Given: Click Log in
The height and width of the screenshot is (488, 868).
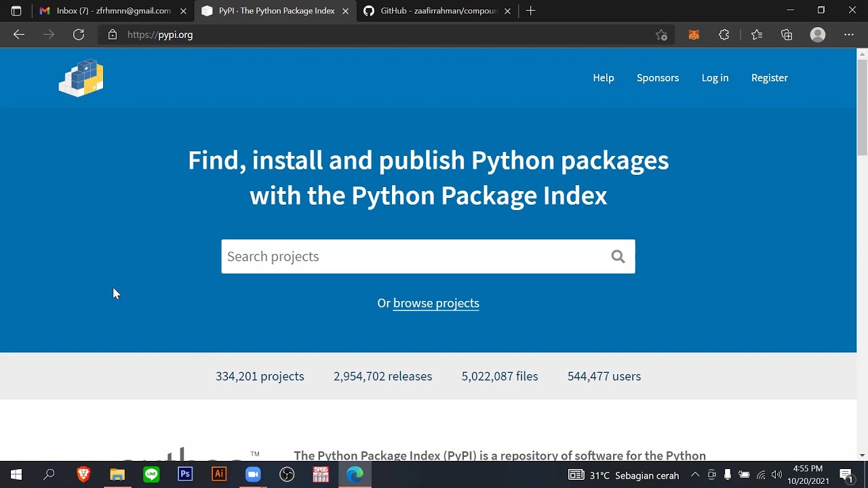Looking at the screenshot, I should click(715, 78).
